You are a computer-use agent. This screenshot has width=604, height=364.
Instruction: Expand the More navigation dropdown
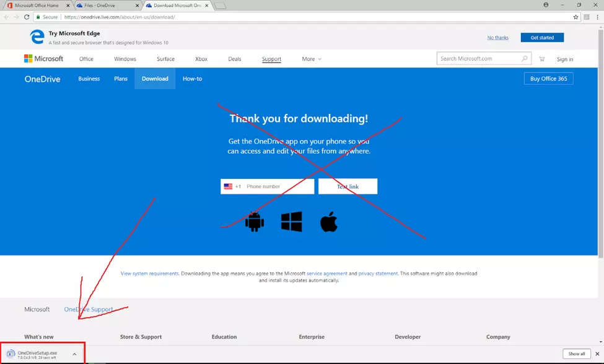(312, 59)
